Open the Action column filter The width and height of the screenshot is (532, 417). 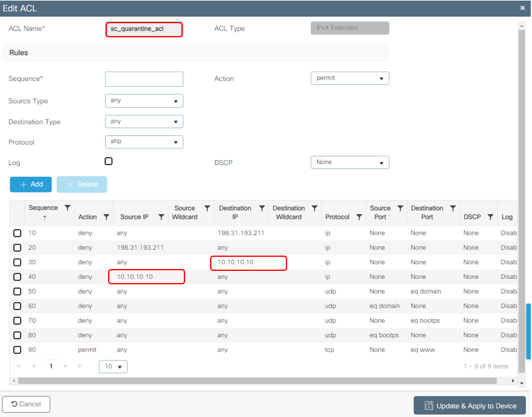coord(106,217)
